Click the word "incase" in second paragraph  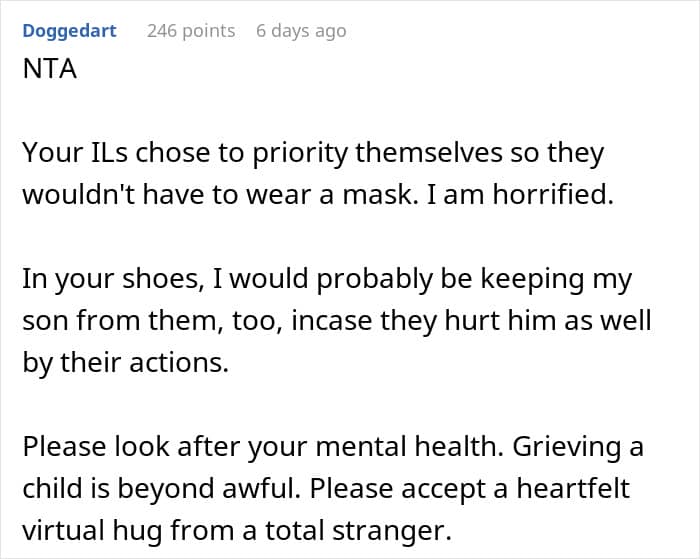click(x=332, y=321)
